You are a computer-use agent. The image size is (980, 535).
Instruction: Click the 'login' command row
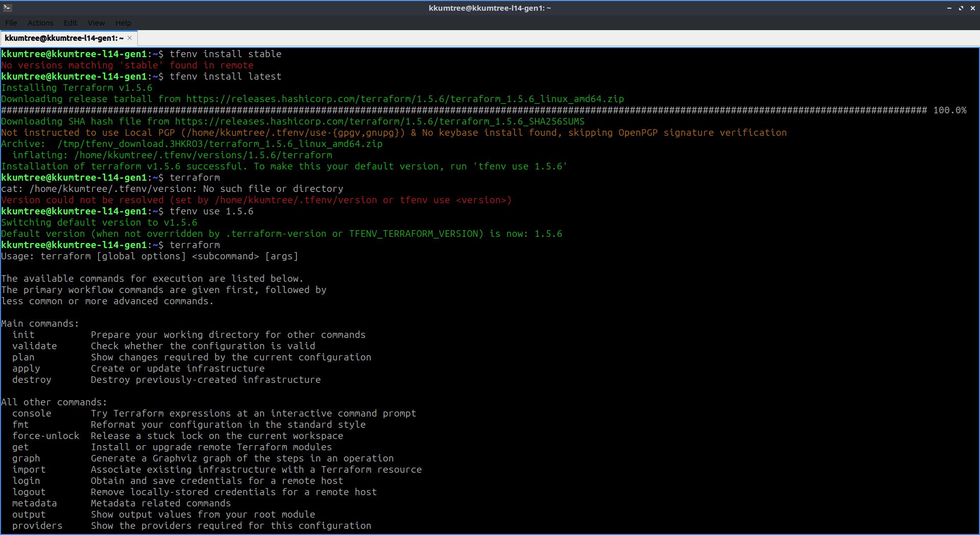[178, 481]
